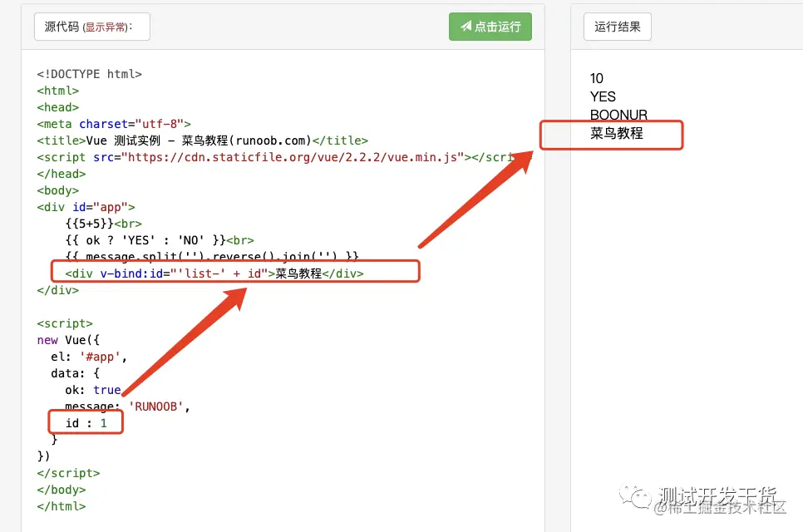Screen dimensions: 803x532
Task: Click the <title> line containing runoob.com
Action: click(202, 140)
